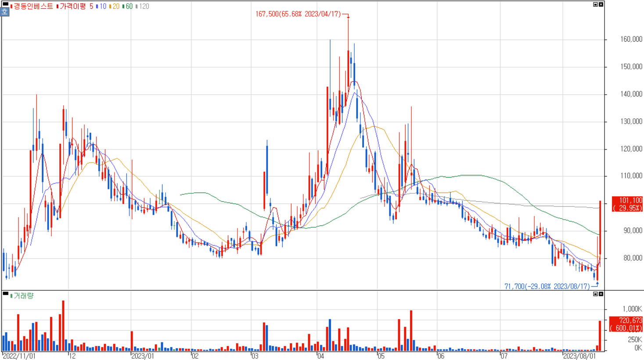
Task: Click the 130,000 price axis label
Action: pos(631,121)
